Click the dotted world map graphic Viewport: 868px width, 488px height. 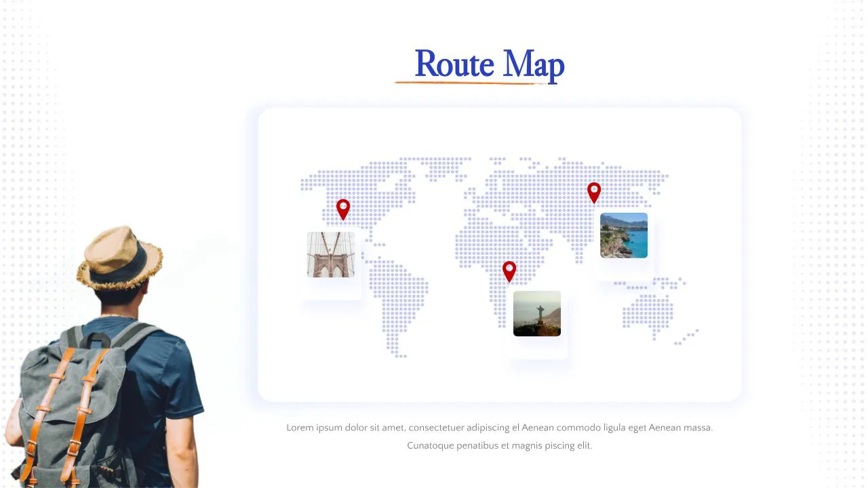500,257
